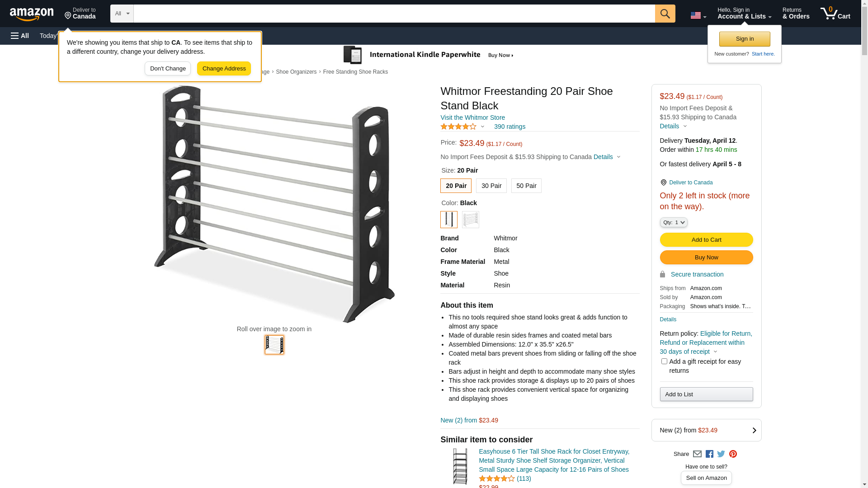Open Returns & Orders

coord(796,14)
